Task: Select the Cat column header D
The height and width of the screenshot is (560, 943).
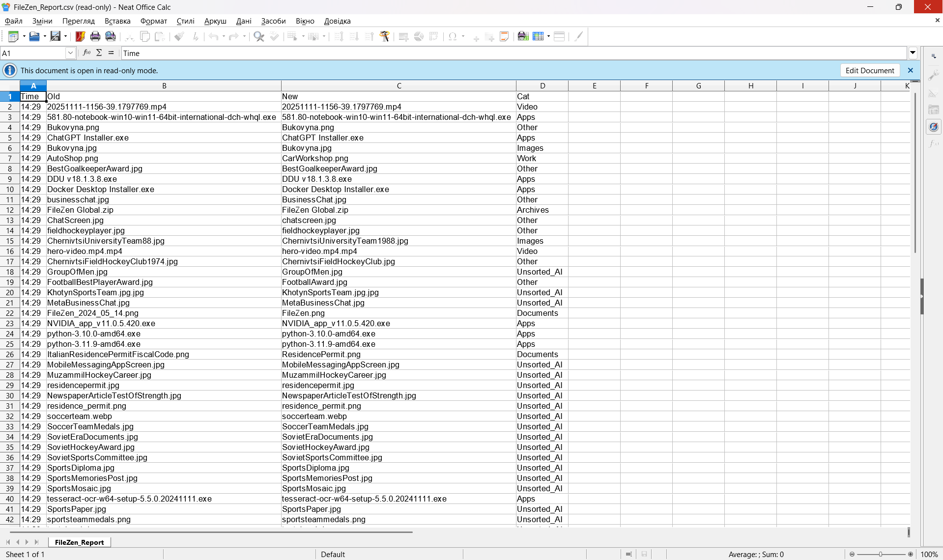Action: tap(542, 85)
